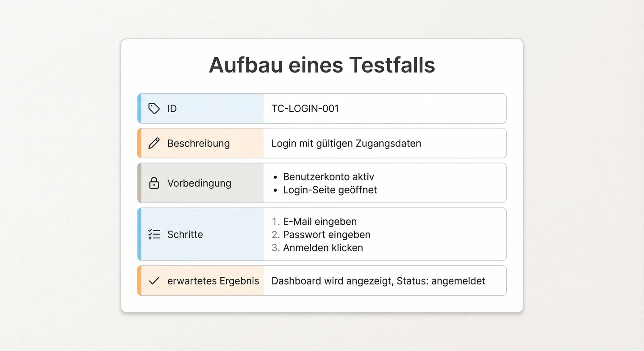Screen dimensions: 644x351
Task: Click the bullet point 'Benutzerkonto aktiv'
Action: pyautogui.click(x=328, y=177)
